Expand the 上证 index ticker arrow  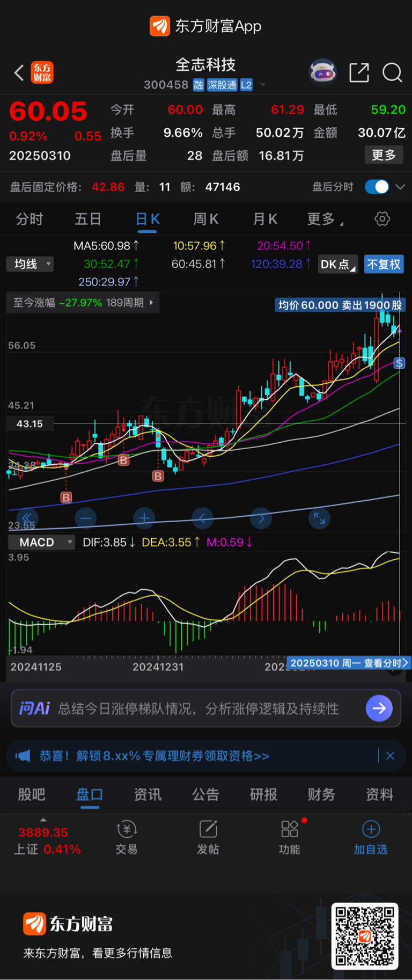43,820
